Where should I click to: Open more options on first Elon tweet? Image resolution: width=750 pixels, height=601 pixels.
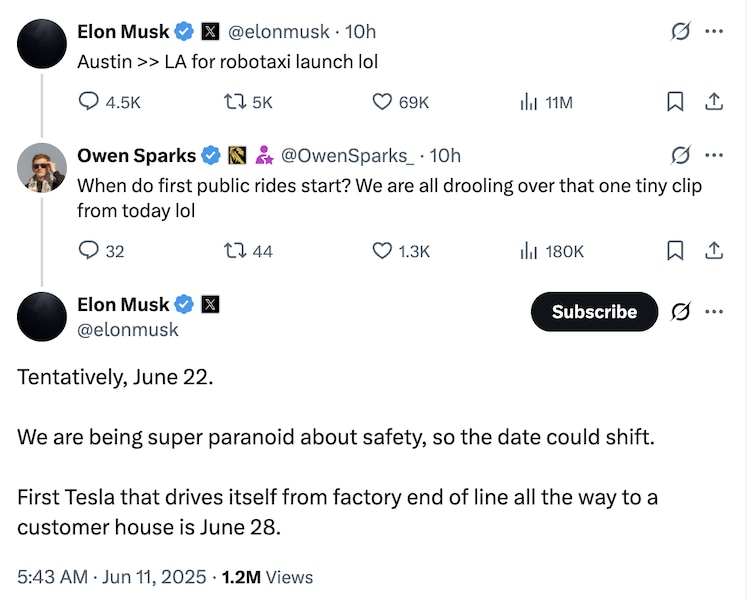point(714,32)
